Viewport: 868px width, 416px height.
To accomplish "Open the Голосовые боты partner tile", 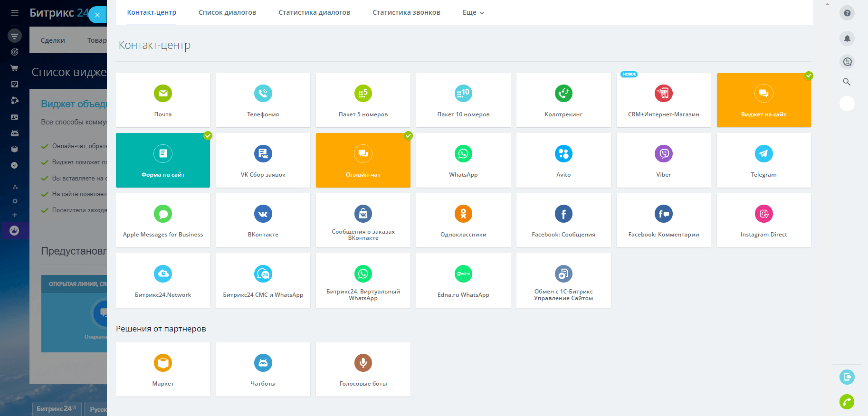I will click(363, 369).
